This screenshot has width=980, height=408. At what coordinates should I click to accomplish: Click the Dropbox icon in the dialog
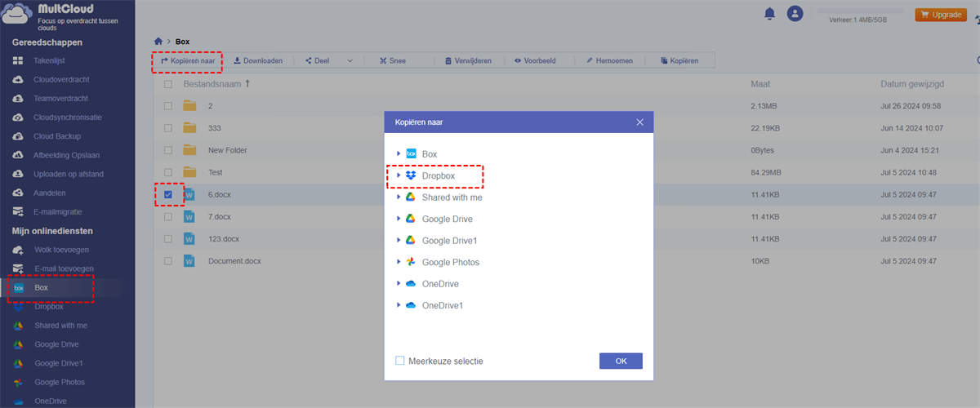[x=412, y=175]
